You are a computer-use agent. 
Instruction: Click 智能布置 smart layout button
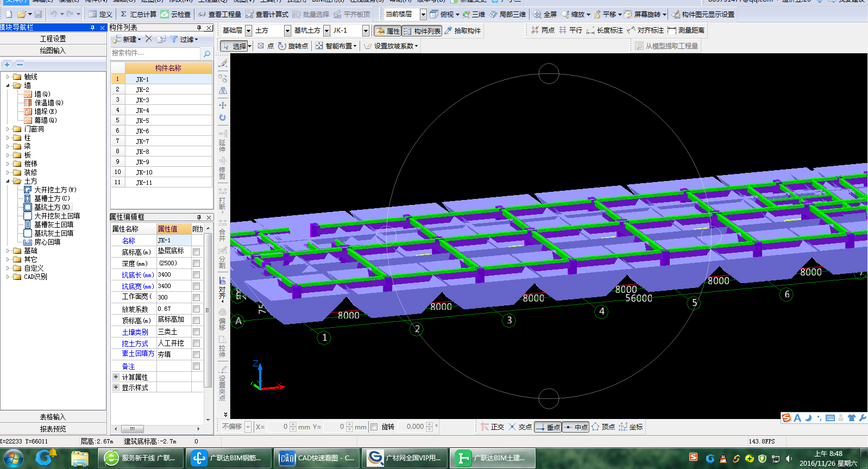[x=336, y=46]
